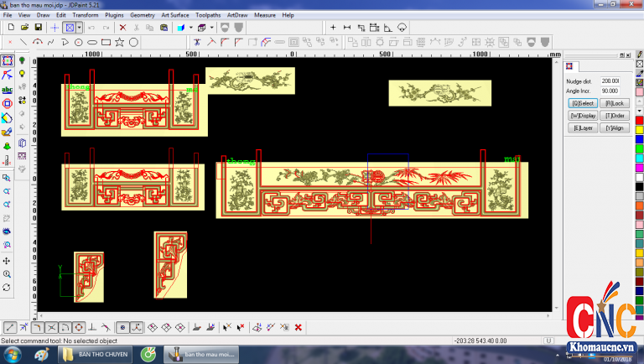Screen dimensions: 644x364
Task: Click red X in bottom snap toolbar
Action: point(298,327)
